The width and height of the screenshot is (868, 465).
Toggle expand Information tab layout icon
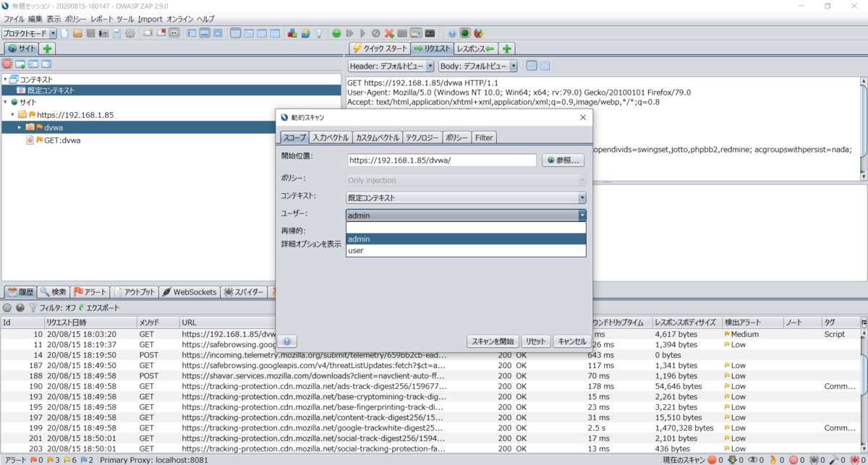[205, 33]
